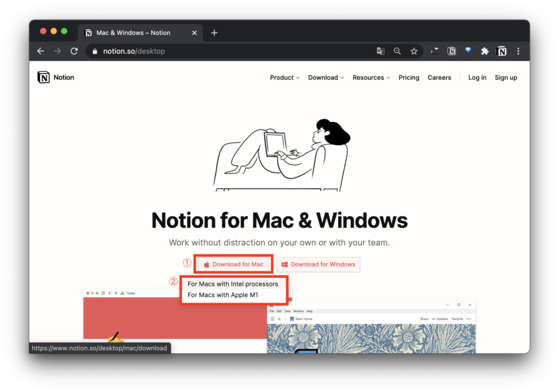Choose For Macs with Apple M1
This screenshot has width=559, height=392.
[x=223, y=295]
